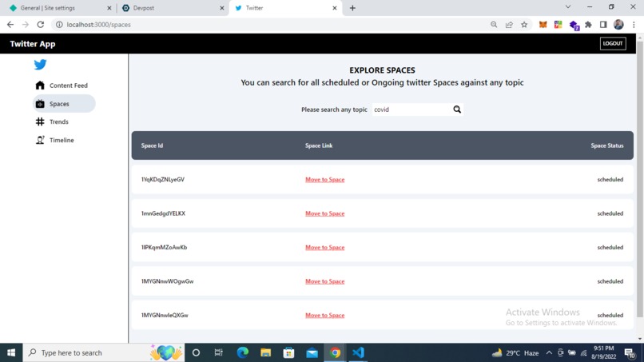644x362 pixels.
Task: Open the Chrome three-dot menu
Action: (x=634, y=25)
